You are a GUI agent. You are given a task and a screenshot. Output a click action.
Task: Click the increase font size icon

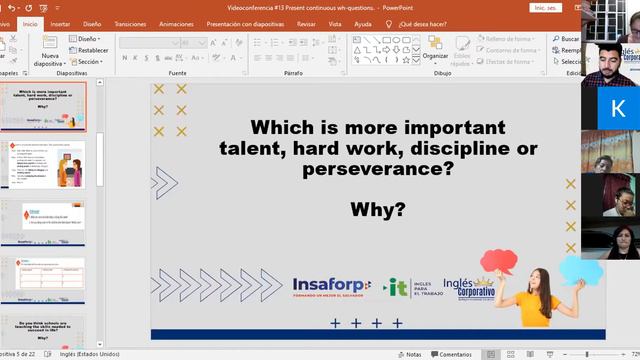click(213, 43)
